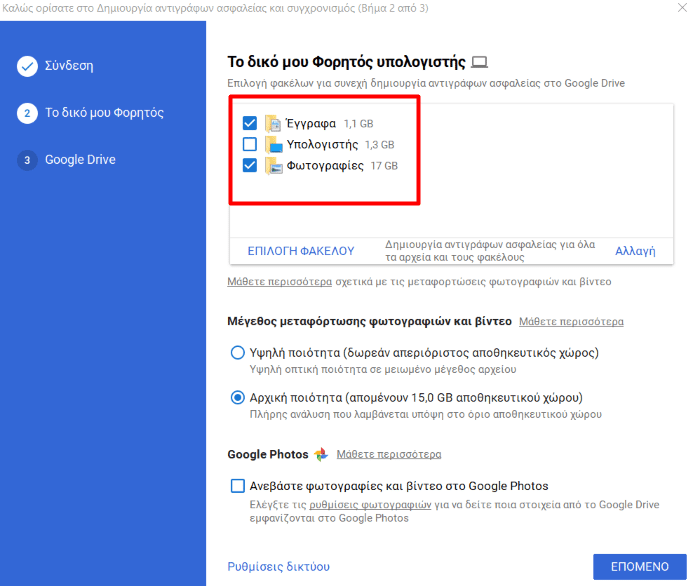This screenshot has width=695, height=586.
Task: Click the Έγγραφα folder name
Action: pyautogui.click(x=311, y=124)
